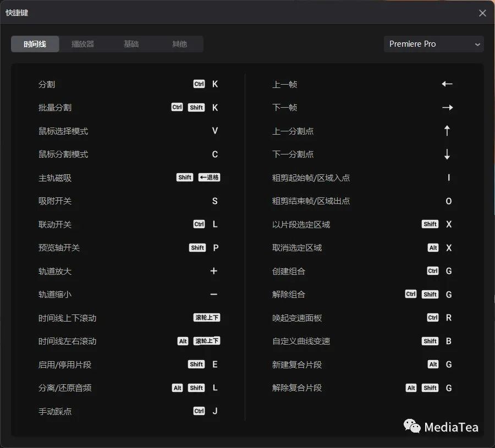Click left arrow icon for 上一帧
The image size is (495, 448).
pos(447,84)
